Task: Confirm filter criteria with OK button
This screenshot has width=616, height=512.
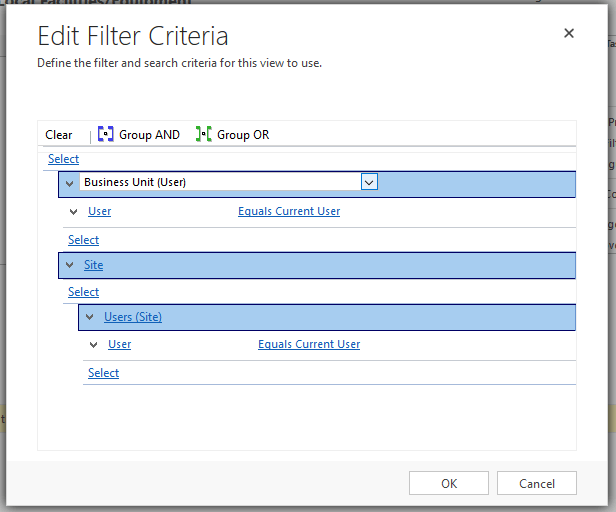Action: pyautogui.click(x=449, y=483)
